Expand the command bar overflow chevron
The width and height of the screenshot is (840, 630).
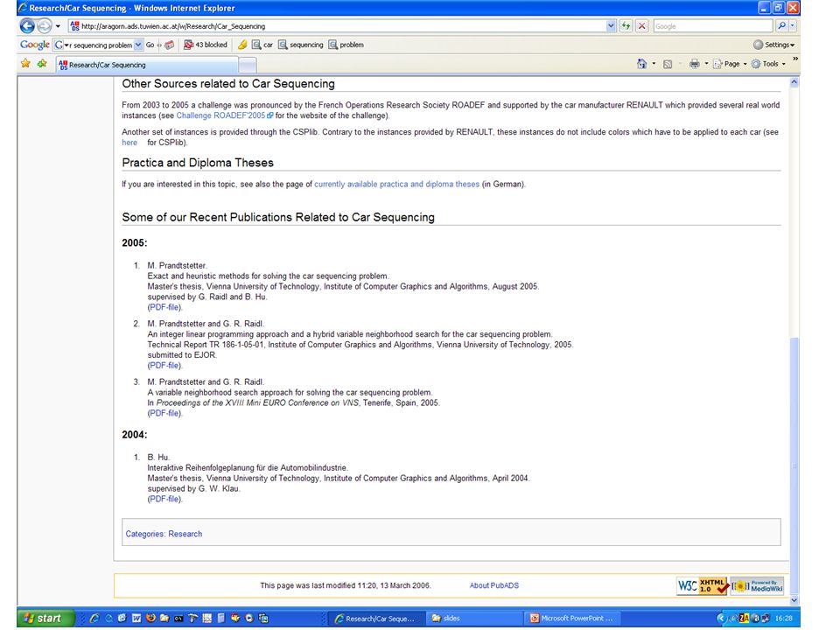(x=795, y=59)
